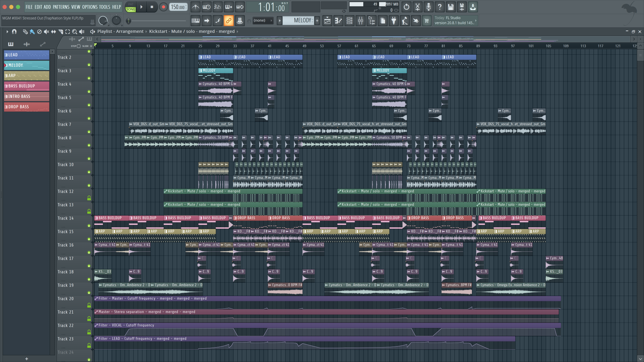Open breadcrumb arrow after Kickstart clip name
The image size is (644, 362).
[x=237, y=32]
